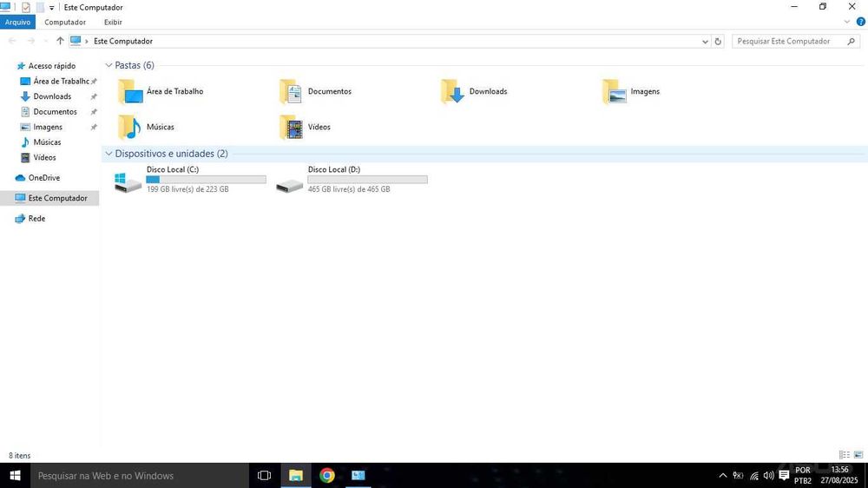Screen dimensions: 868x488
Task: Open Google Chrome from the taskbar
Action: [327, 475]
